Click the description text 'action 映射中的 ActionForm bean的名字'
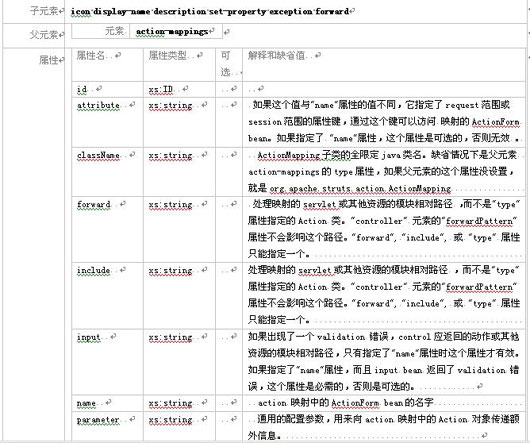 (x=345, y=403)
